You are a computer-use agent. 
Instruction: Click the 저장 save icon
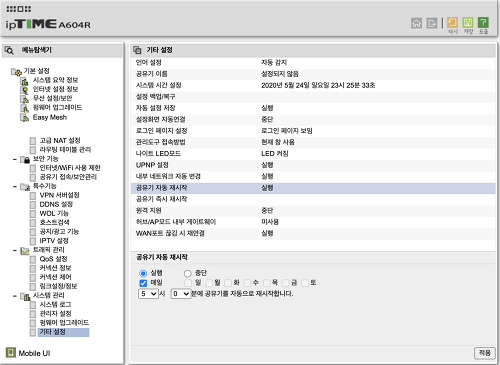pos(468,23)
